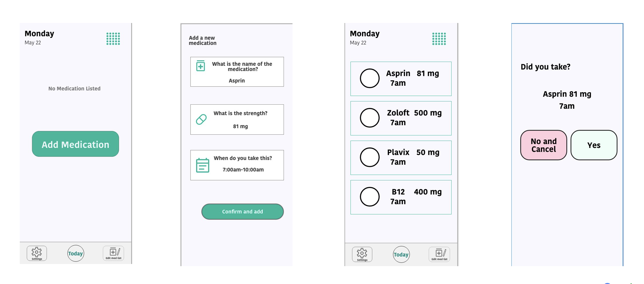Switch to Today view in bottom navigation
The image size is (644, 284).
click(x=75, y=253)
